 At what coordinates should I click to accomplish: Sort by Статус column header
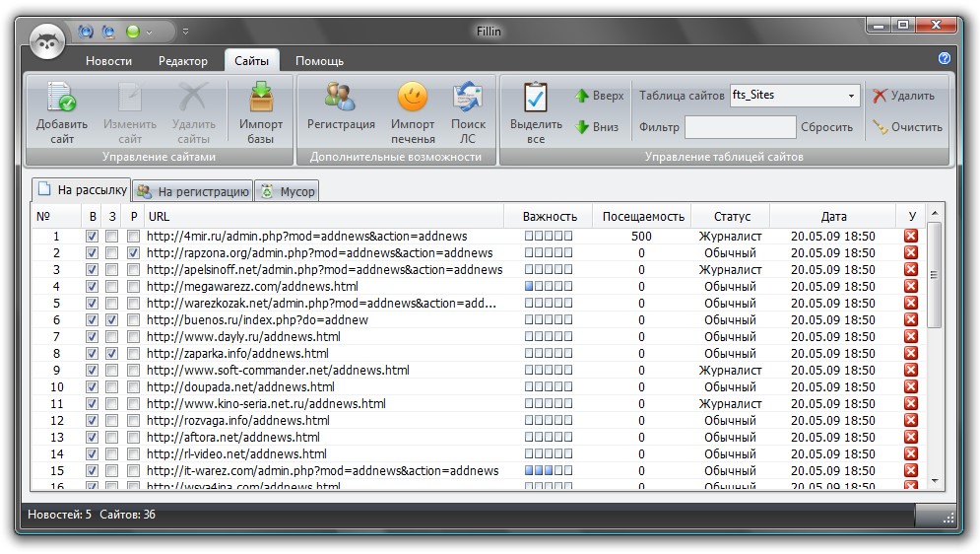[x=731, y=216]
